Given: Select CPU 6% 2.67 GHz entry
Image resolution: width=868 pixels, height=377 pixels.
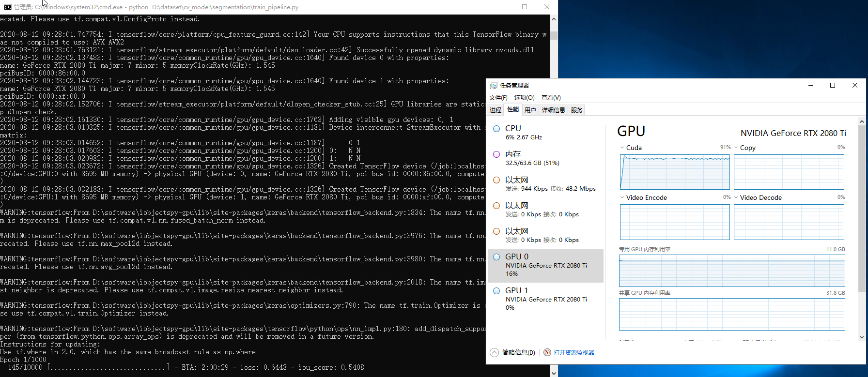Looking at the screenshot, I should pos(545,133).
